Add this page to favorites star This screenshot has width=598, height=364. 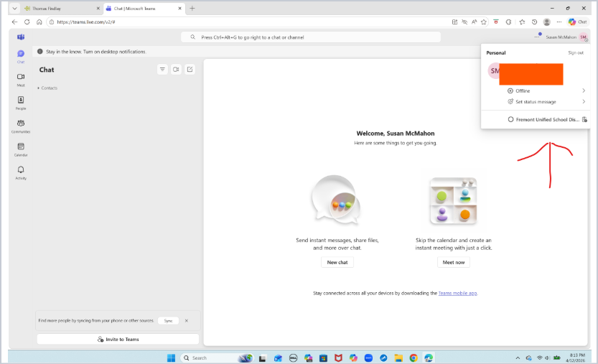pos(484,22)
